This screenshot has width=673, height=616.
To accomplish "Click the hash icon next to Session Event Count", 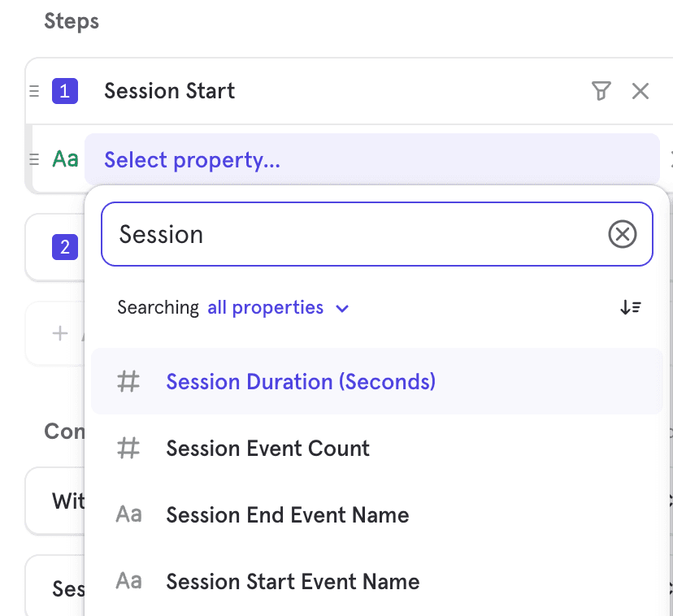I will (x=128, y=449).
